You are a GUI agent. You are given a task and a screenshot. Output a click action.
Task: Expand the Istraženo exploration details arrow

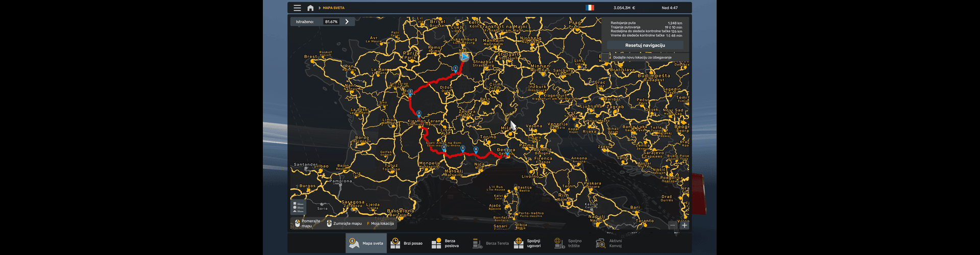[x=347, y=21]
